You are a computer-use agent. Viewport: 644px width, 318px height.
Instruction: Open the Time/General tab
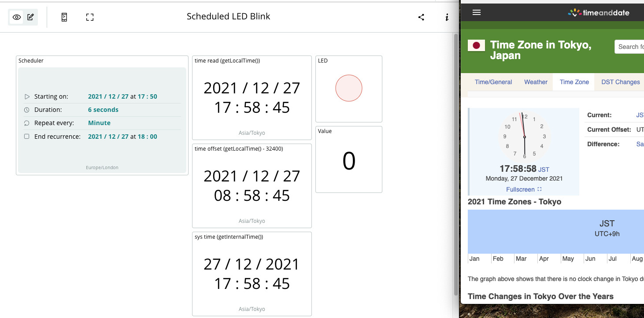click(493, 82)
